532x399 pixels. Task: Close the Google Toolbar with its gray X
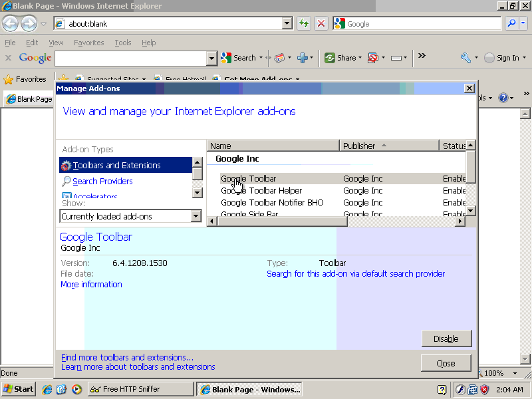(x=9, y=58)
